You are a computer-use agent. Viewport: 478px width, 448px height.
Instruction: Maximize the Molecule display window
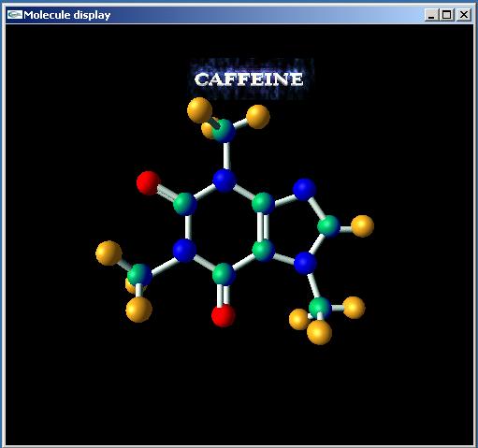447,15
